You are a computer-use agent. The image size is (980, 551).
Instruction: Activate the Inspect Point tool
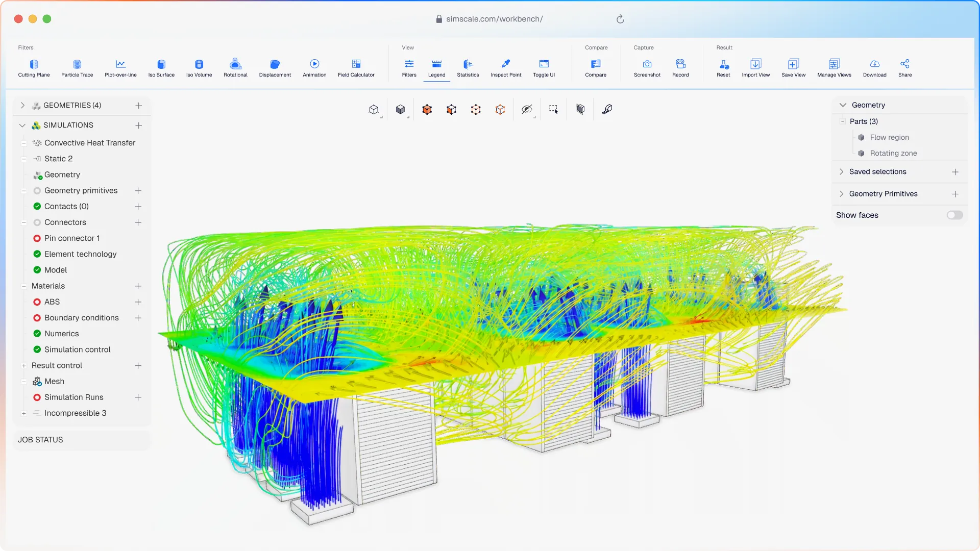tap(506, 68)
